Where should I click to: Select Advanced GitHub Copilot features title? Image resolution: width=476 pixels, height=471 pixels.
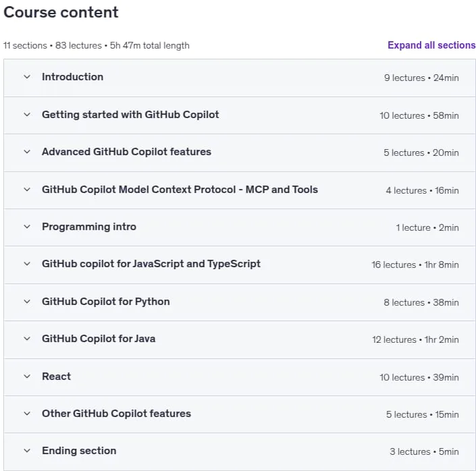point(126,152)
